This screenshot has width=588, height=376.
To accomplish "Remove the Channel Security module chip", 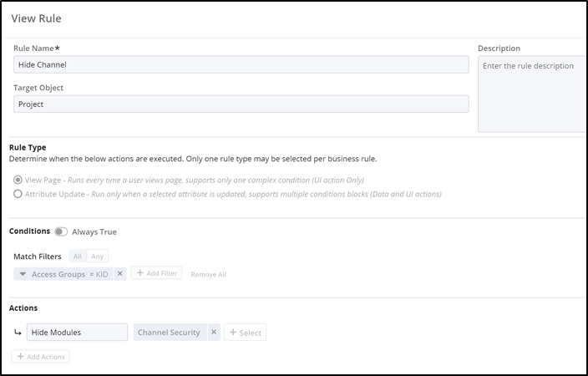I will click(x=214, y=333).
